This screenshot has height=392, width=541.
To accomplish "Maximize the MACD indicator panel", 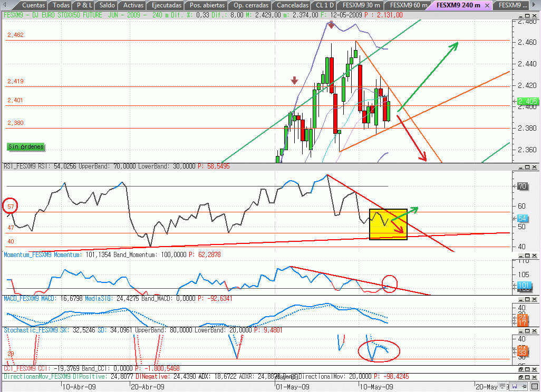I will (x=527, y=299).
